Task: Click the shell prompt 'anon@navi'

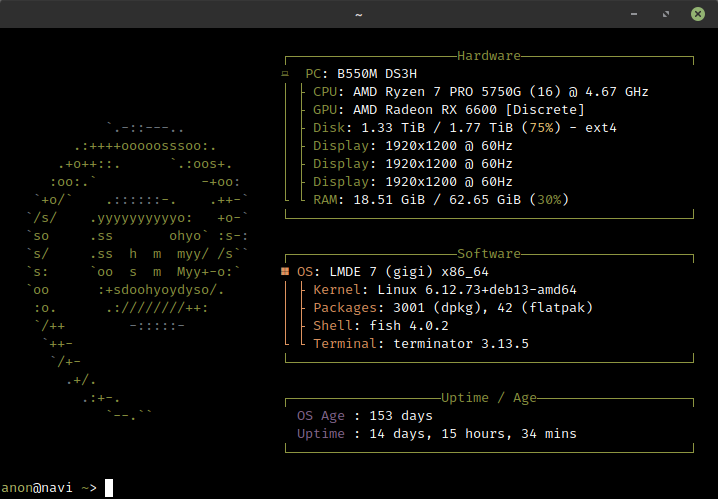Action: pyautogui.click(x=37, y=488)
